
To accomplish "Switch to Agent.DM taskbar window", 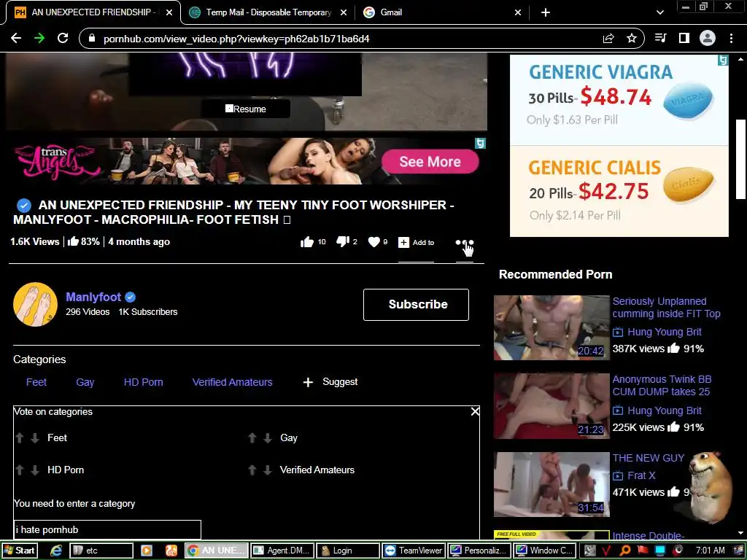I will [282, 551].
